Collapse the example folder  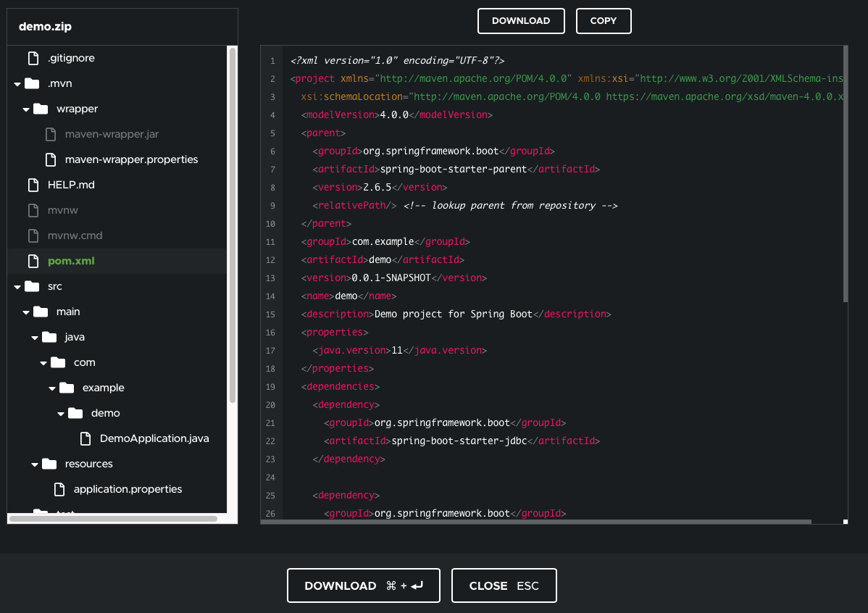pyautogui.click(x=51, y=387)
